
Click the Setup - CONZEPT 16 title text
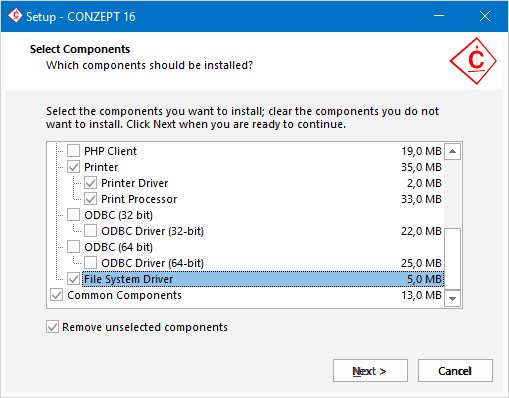tap(81, 17)
